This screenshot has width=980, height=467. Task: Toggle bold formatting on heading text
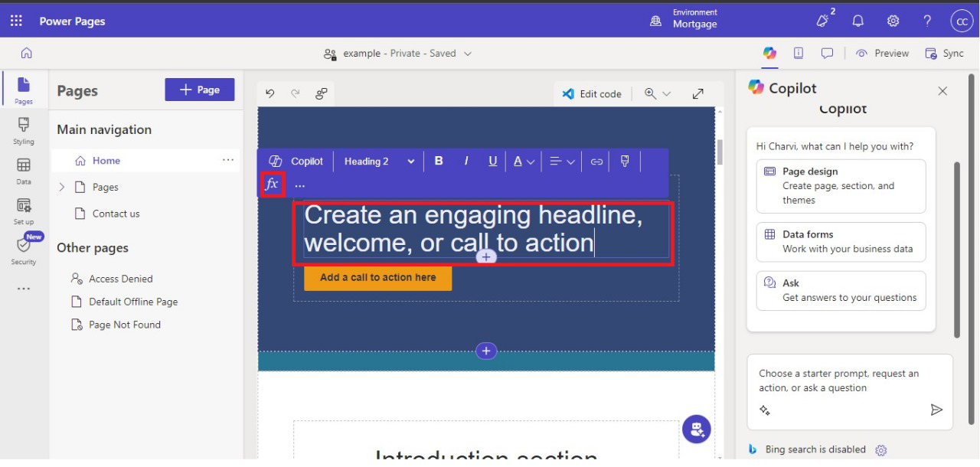pos(439,161)
